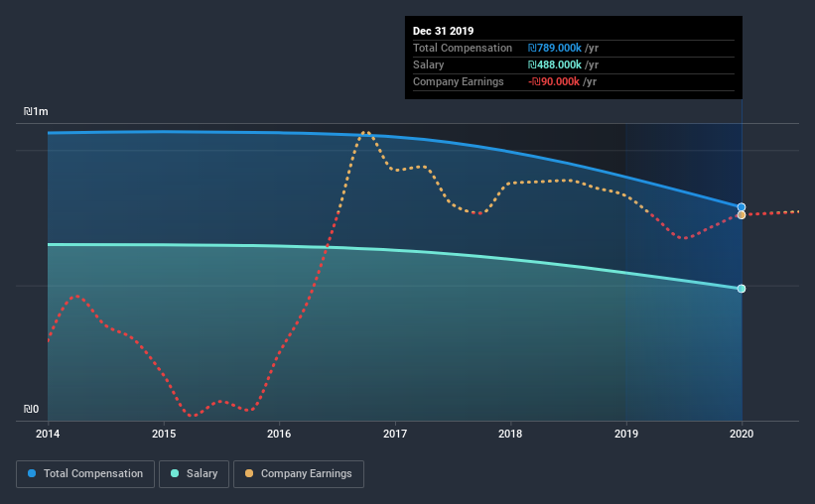
Task: Select the 2019 x-axis label
Action: pos(626,434)
